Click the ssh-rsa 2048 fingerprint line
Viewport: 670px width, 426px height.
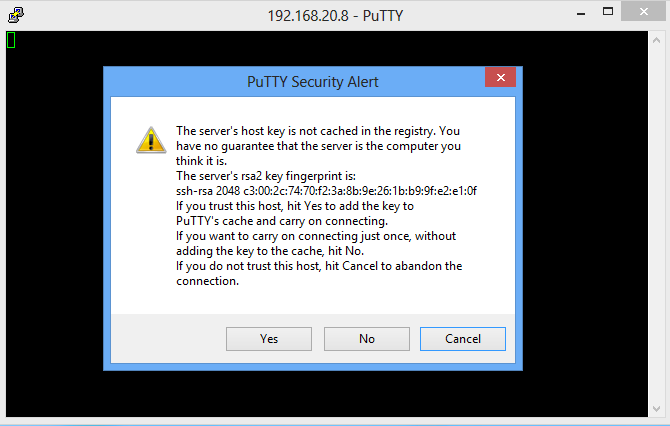point(326,191)
